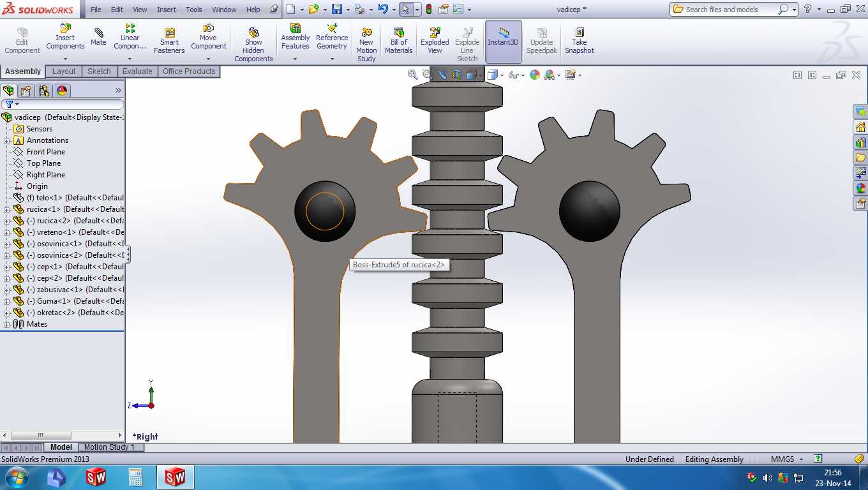Expand the Mates folder in the tree
Image resolution: width=868 pixels, height=490 pixels.
[7, 324]
